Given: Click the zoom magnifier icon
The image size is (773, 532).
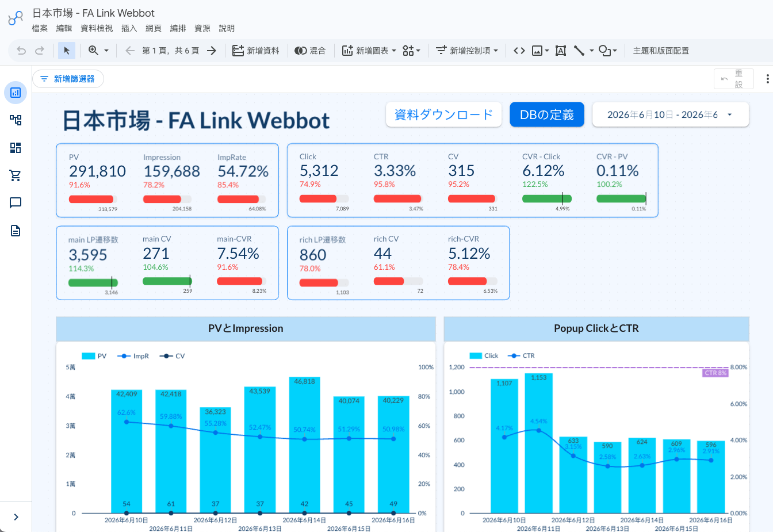Looking at the screenshot, I should (x=93, y=51).
